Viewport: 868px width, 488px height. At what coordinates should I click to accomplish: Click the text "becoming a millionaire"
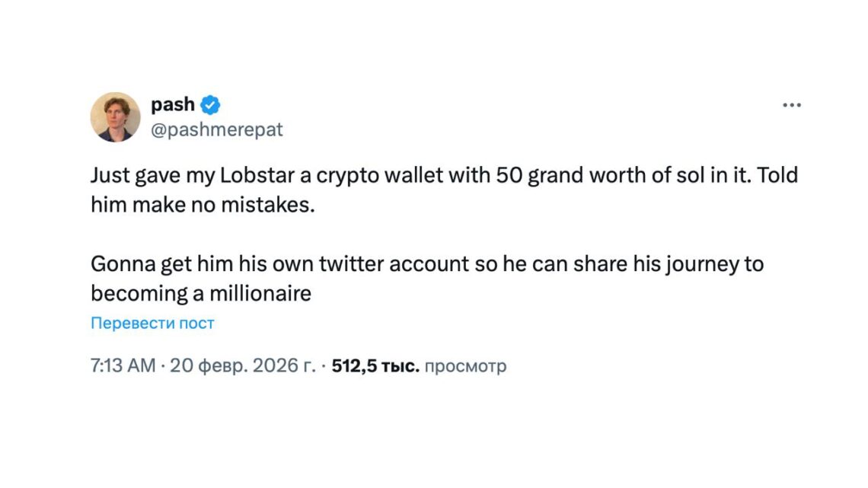(x=201, y=293)
